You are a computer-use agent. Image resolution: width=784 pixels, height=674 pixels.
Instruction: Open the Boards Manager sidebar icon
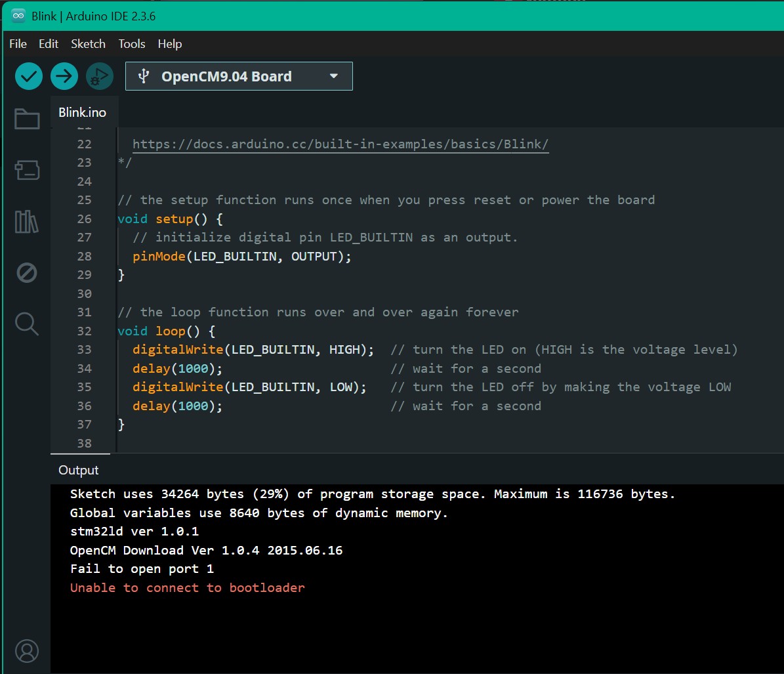point(27,170)
